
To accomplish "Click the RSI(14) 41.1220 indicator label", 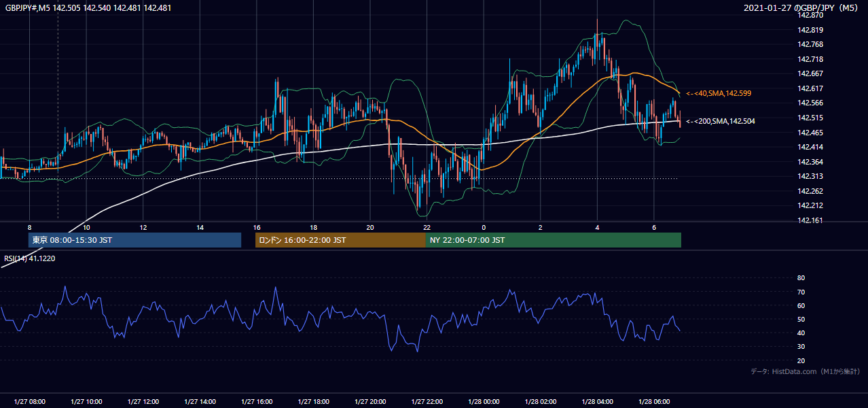I will point(30,258).
